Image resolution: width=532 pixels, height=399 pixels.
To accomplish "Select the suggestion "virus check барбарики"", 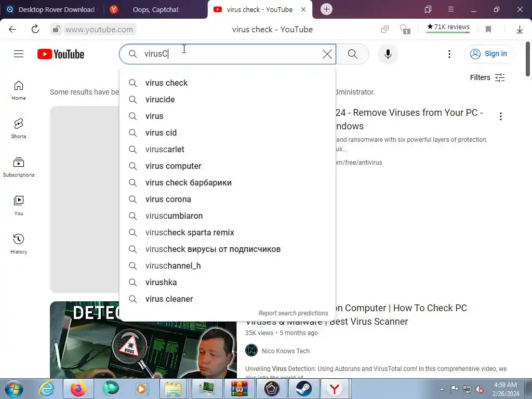I will (228, 182).
